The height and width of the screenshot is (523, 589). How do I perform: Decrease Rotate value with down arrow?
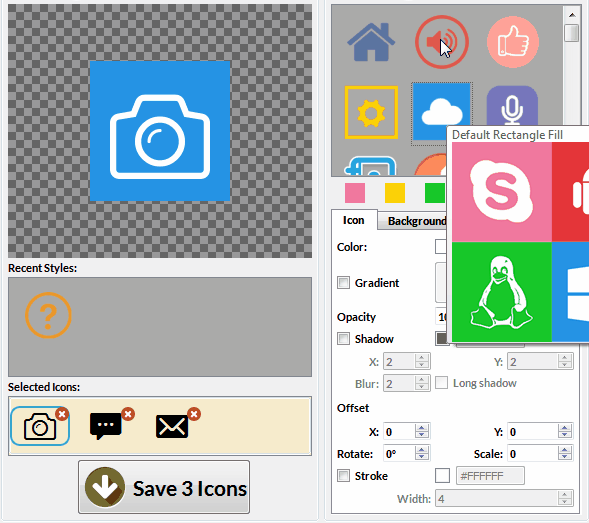[x=422, y=458]
